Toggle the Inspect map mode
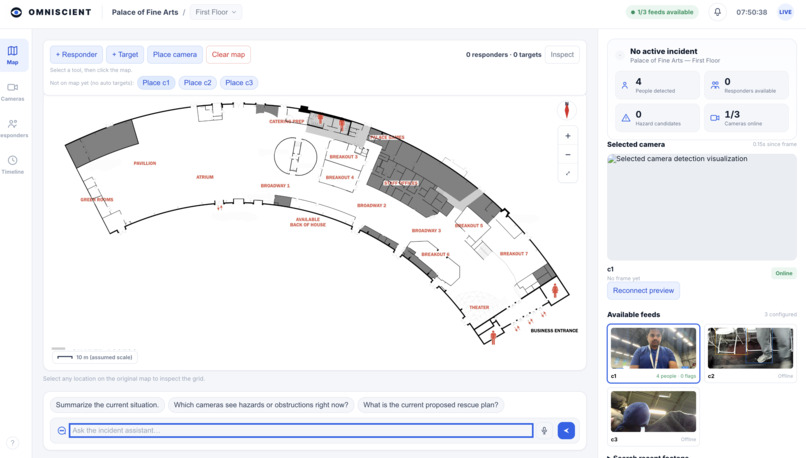The image size is (806, 458). tap(562, 54)
